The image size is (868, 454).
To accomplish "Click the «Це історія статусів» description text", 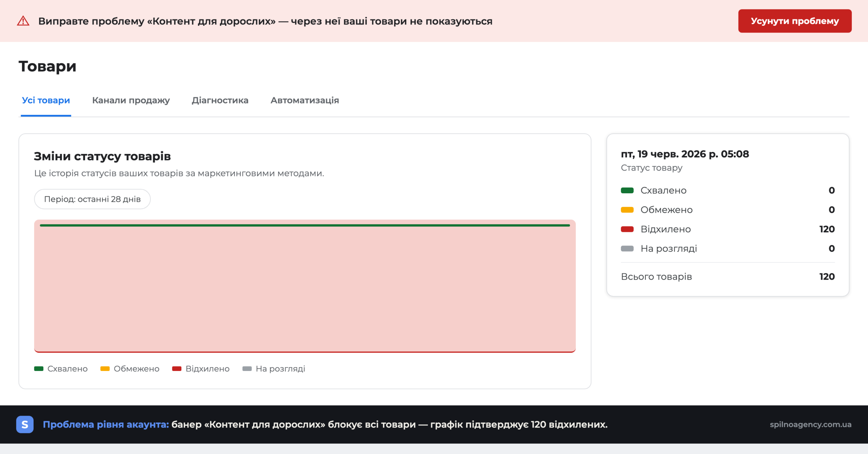I will point(179,173).
